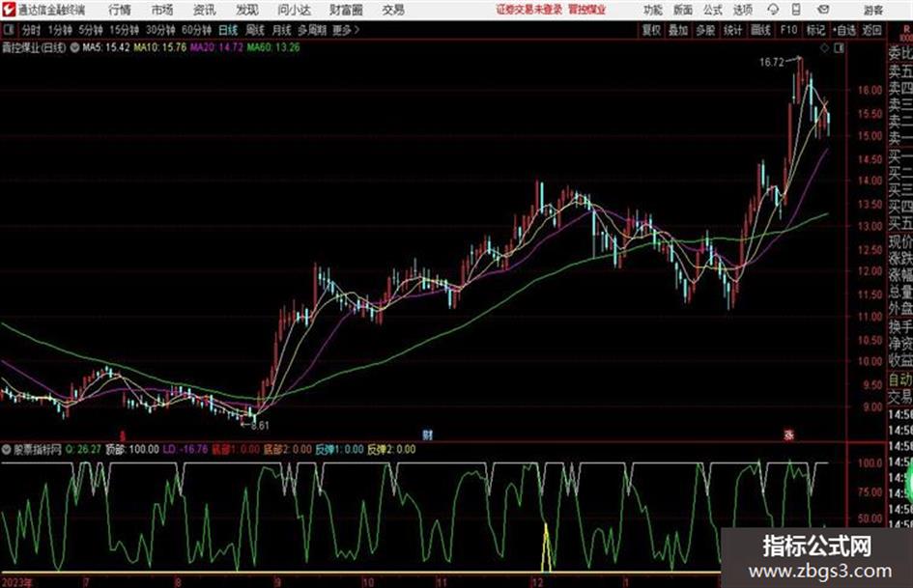Click the 16.72 high price marker
This screenshot has height=588, width=913.
click(x=772, y=63)
